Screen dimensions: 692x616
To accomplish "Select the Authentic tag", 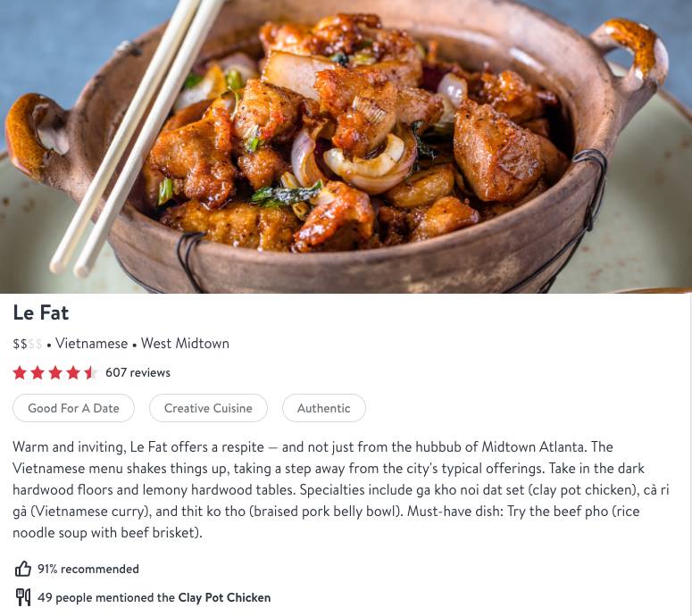I will (324, 408).
